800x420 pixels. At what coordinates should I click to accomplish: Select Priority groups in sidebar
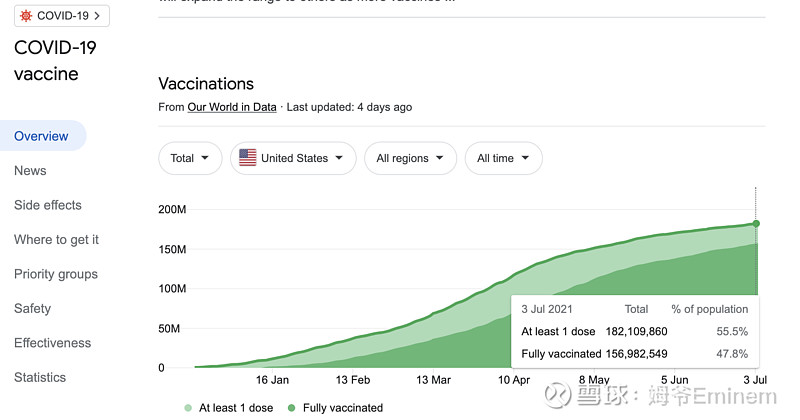click(x=56, y=274)
